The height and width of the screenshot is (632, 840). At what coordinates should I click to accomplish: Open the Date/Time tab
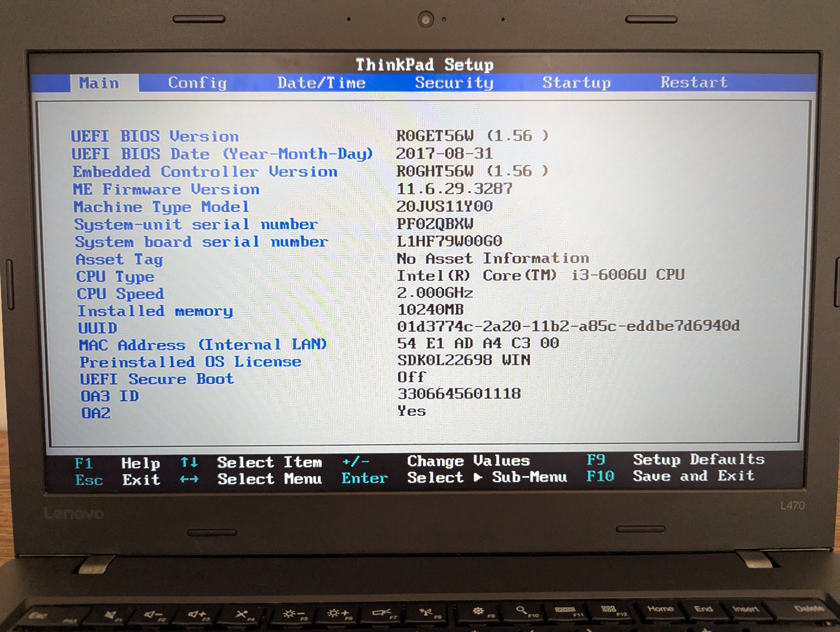[321, 83]
